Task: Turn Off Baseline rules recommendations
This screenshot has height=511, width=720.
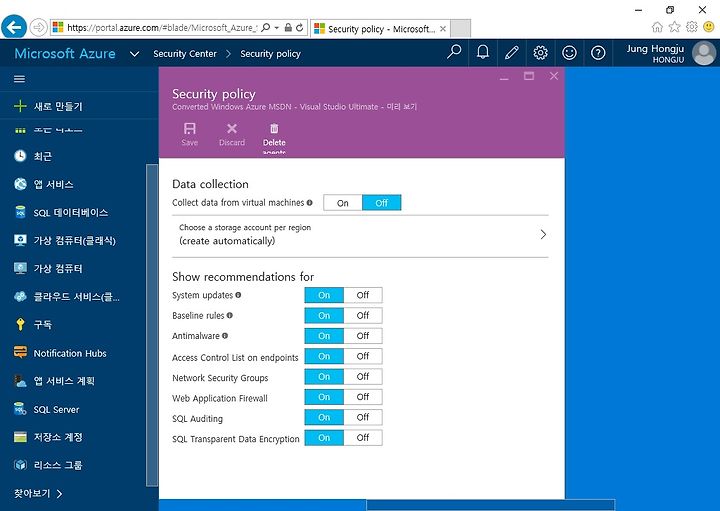Action: click(363, 315)
